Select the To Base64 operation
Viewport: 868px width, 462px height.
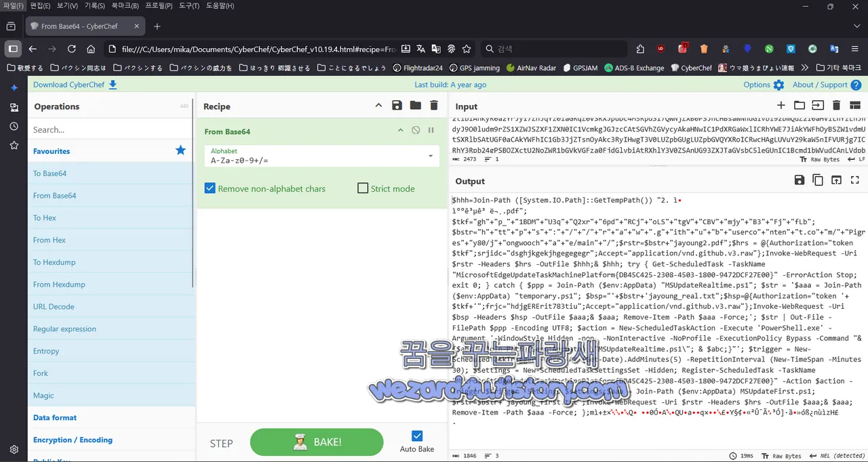pos(111,173)
